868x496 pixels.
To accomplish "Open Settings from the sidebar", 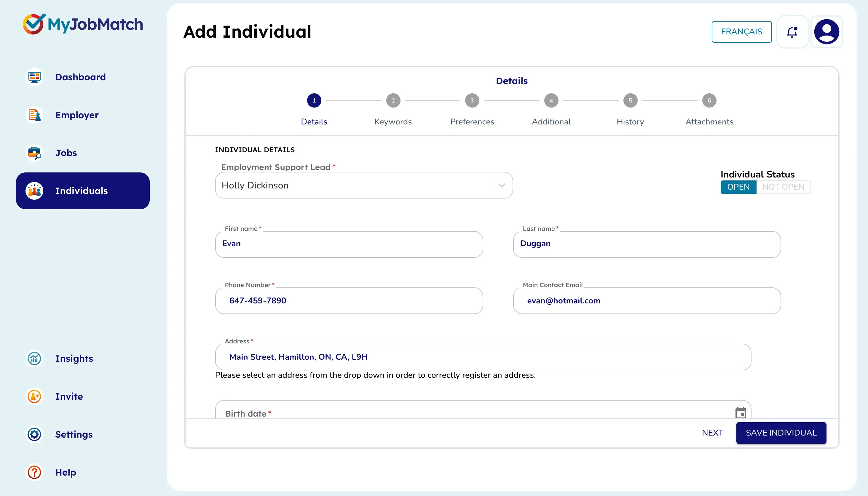I will [x=74, y=434].
